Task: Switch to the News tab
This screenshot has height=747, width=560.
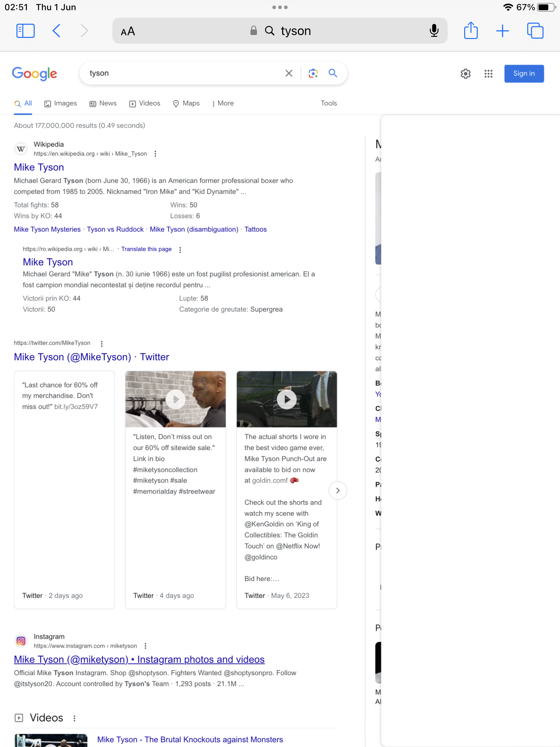Action: click(x=103, y=104)
